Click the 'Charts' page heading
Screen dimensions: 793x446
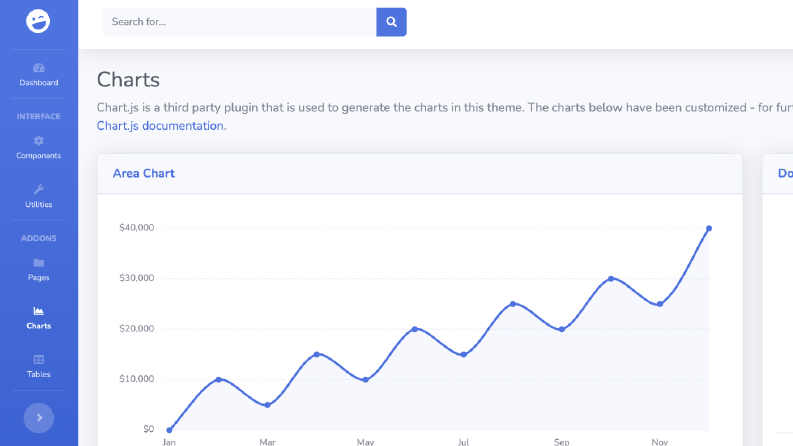pyautogui.click(x=128, y=80)
